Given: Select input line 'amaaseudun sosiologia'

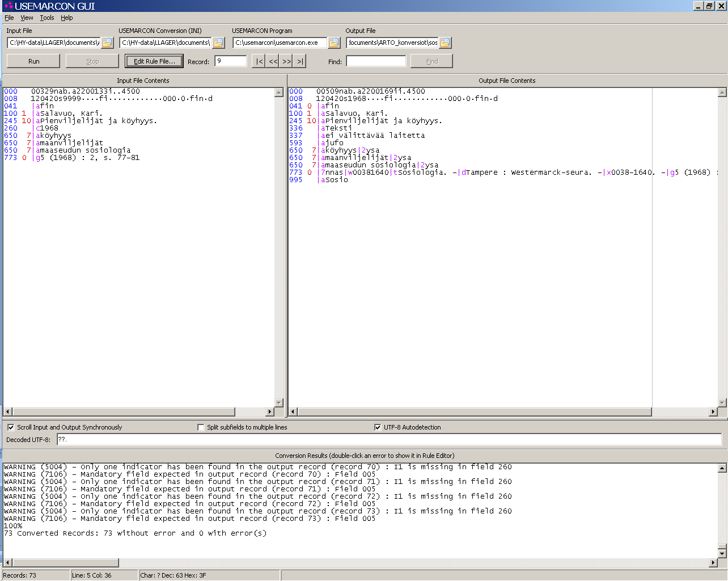Looking at the screenshot, I should (83, 150).
